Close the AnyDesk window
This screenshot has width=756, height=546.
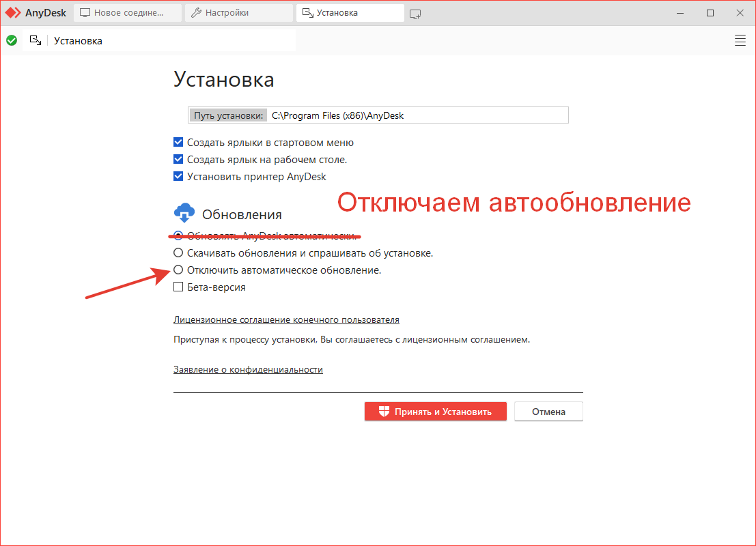point(740,13)
